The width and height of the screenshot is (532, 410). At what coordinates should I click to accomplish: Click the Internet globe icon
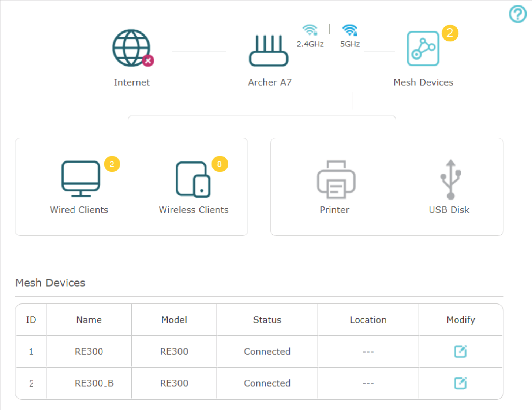pos(132,48)
